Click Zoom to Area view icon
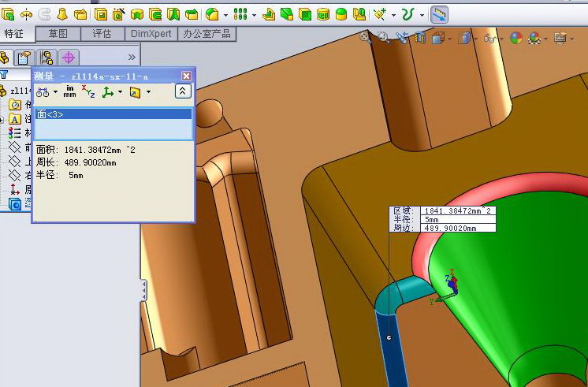 click(383, 37)
